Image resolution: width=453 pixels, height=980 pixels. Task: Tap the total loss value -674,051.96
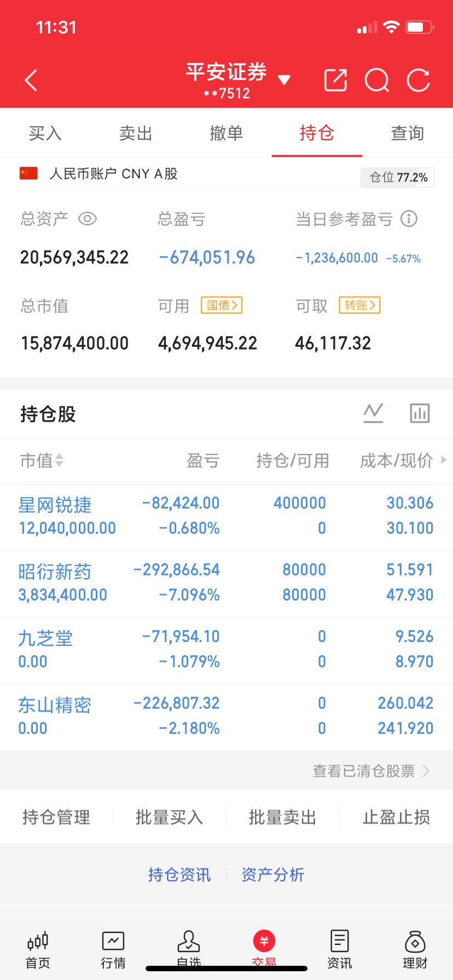pos(207,257)
